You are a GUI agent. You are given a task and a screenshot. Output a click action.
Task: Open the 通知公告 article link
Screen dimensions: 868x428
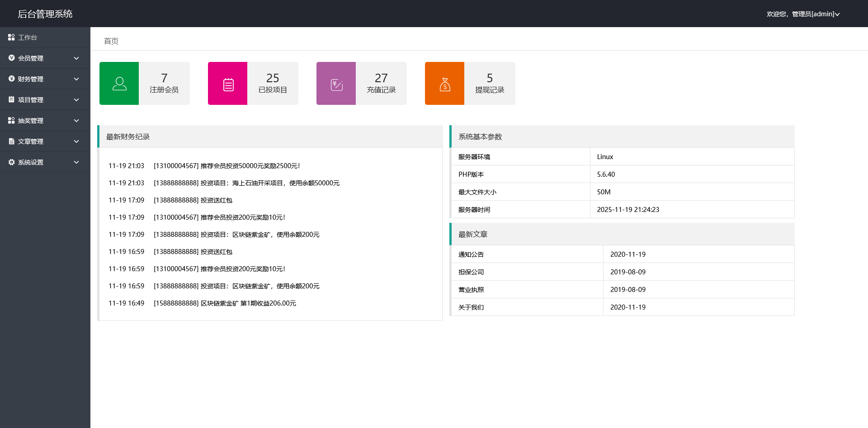[471, 254]
